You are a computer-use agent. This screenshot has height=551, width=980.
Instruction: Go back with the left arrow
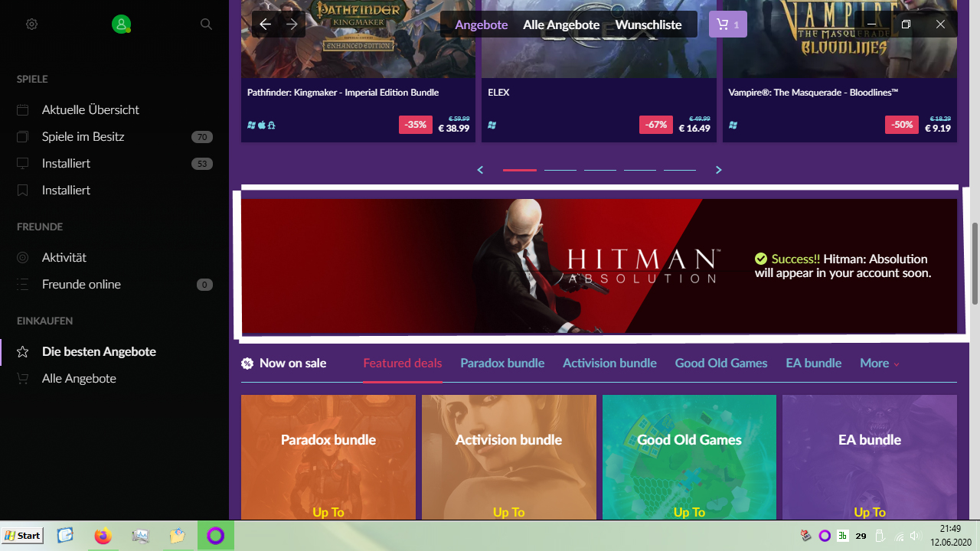[x=266, y=24]
